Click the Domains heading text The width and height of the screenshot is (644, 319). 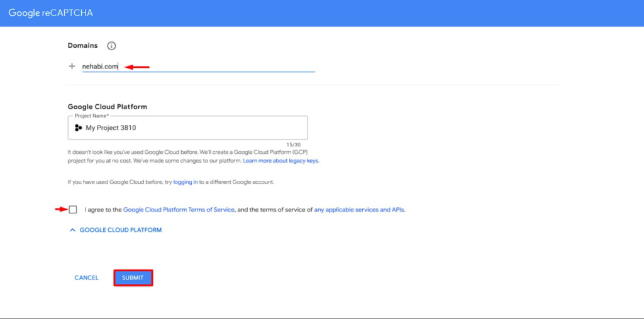coord(82,45)
